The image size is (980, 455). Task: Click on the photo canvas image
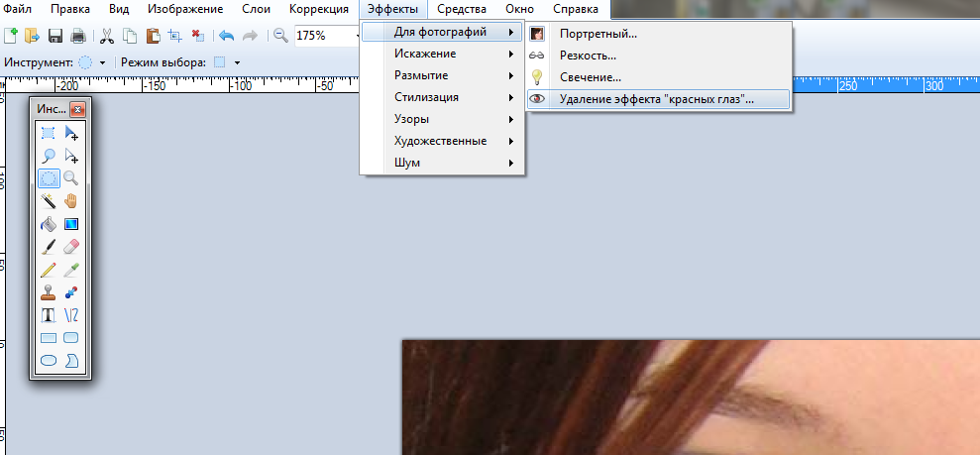point(691,398)
